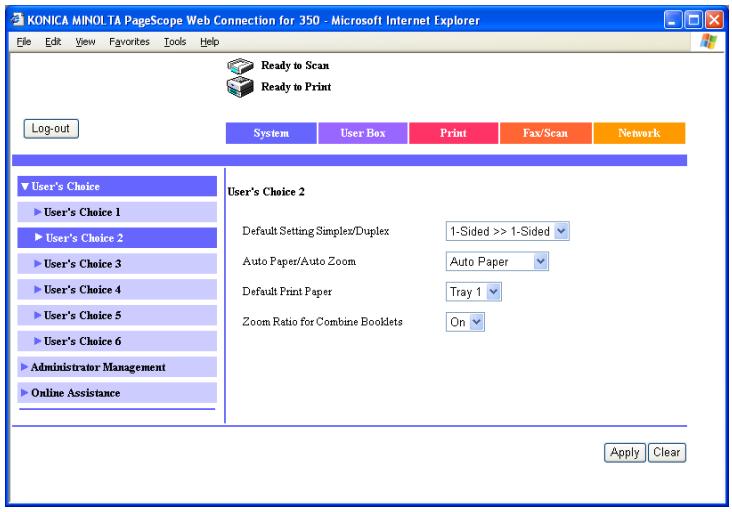Click the Internet Explorer title bar icon
This screenshot has width=732, height=512.
coord(18,20)
